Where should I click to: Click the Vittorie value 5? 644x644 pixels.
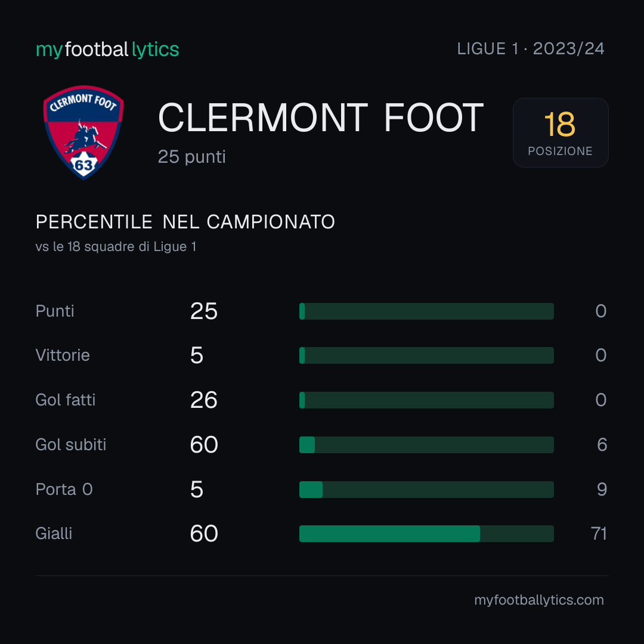coord(197,355)
